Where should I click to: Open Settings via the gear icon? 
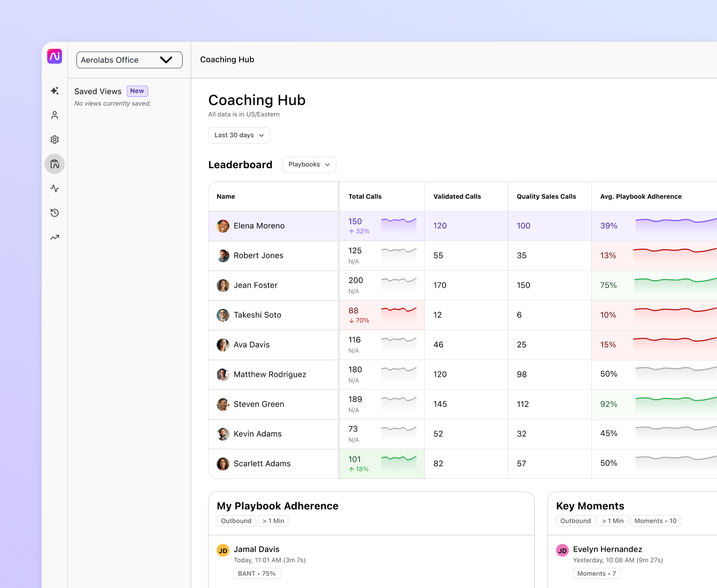(x=54, y=139)
